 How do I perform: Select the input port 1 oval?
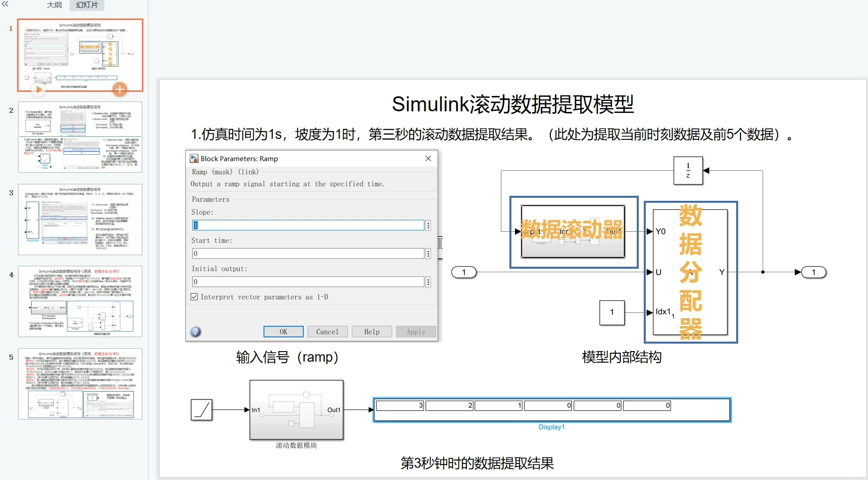464,272
